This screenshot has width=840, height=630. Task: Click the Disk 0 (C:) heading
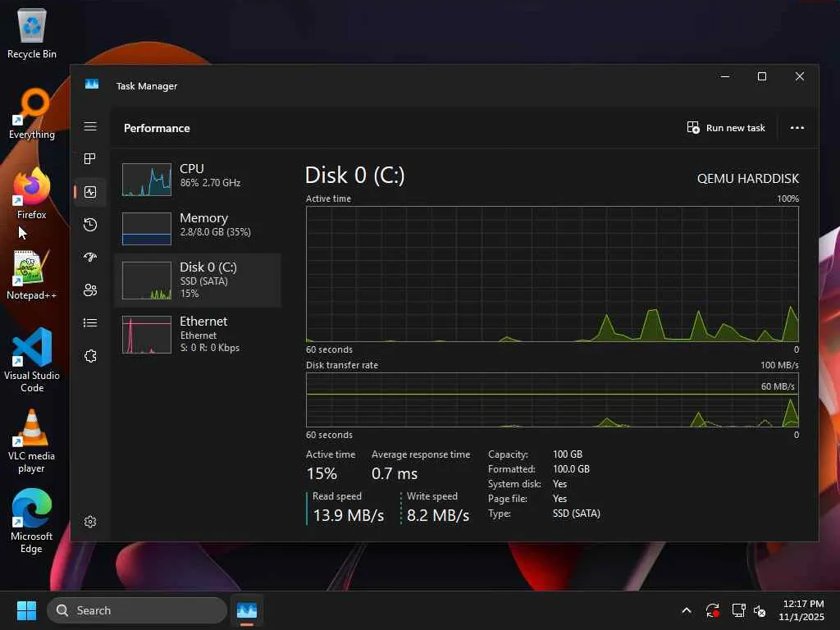(354, 176)
